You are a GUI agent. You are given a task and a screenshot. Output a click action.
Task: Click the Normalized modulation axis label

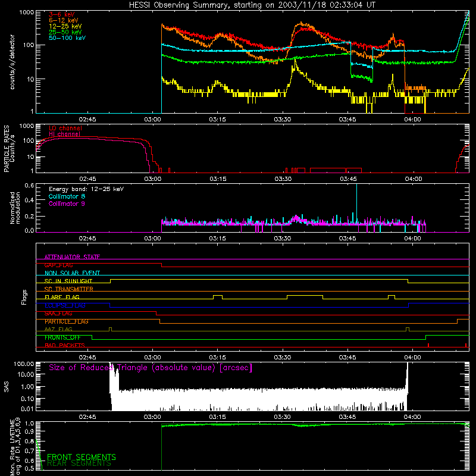(15, 208)
